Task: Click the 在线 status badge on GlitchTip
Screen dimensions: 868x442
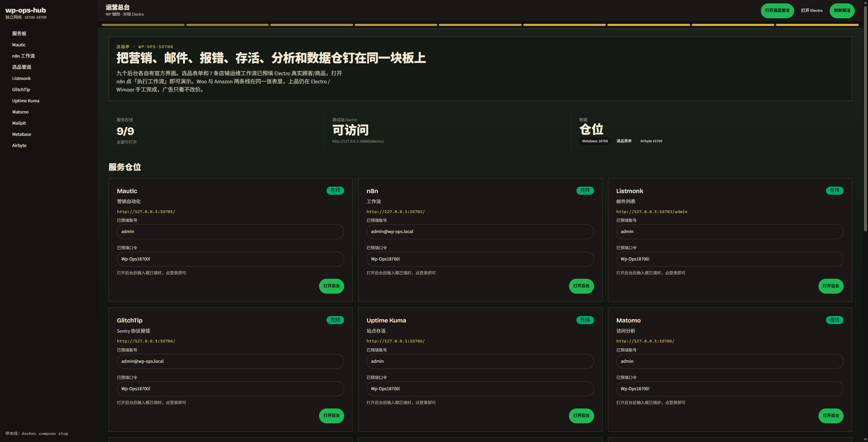Action: (335, 320)
